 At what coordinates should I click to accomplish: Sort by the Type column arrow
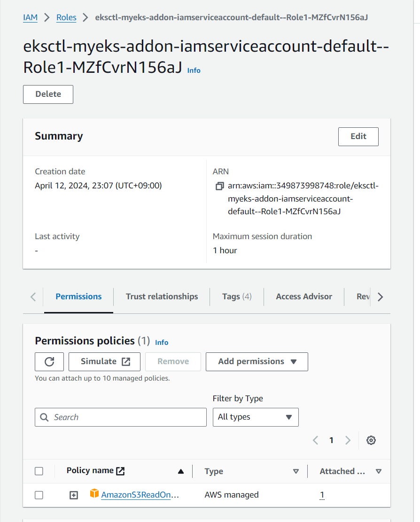click(296, 471)
